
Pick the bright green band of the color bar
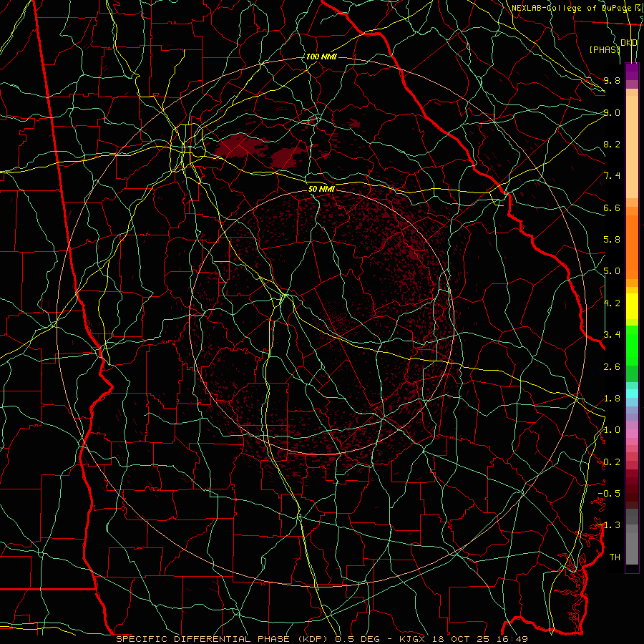[x=632, y=346]
